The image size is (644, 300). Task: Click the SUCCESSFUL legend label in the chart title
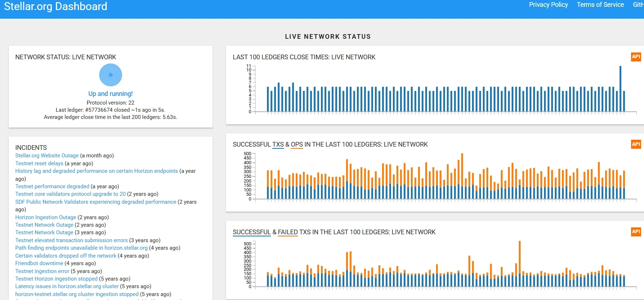(251, 232)
